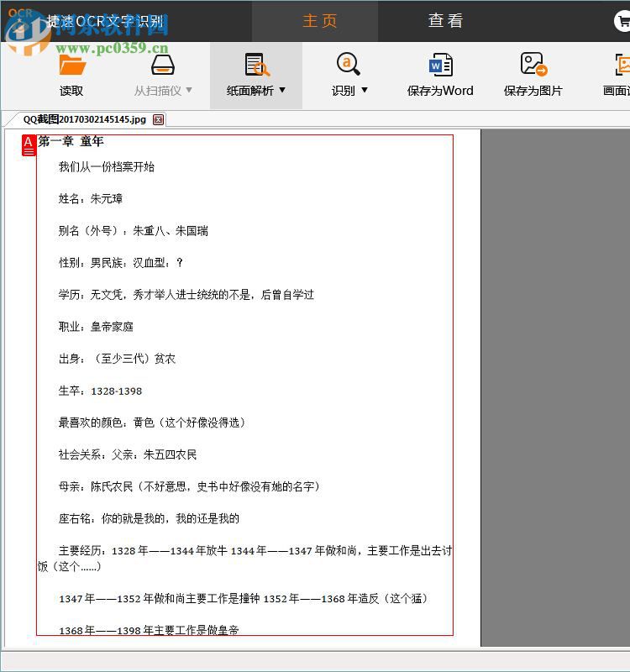The height and width of the screenshot is (672, 630).
Task: Click the 读取 folder icon
Action: 72,66
